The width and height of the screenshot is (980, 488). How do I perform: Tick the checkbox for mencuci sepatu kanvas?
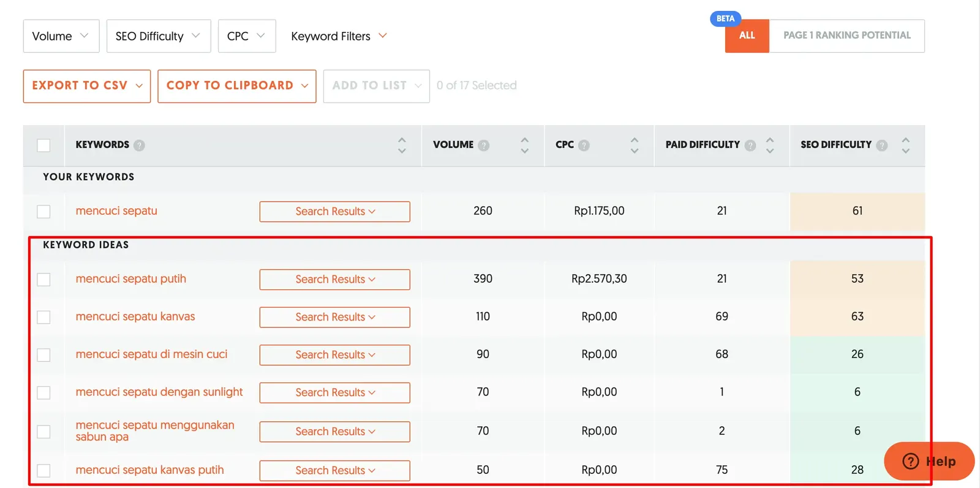pyautogui.click(x=43, y=317)
